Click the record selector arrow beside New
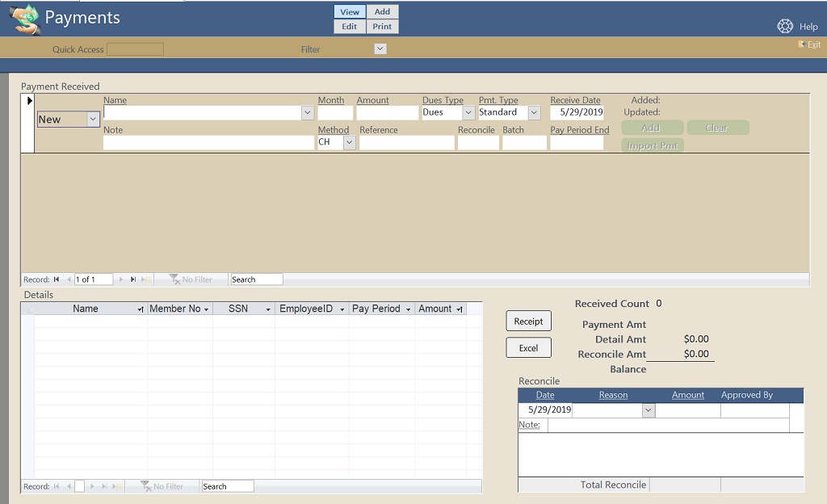 pos(30,101)
